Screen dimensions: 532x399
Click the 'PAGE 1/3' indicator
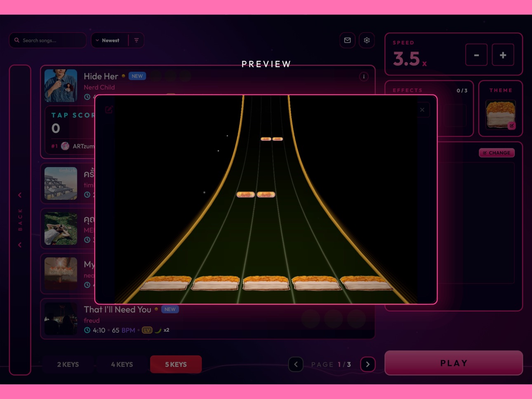click(x=331, y=364)
